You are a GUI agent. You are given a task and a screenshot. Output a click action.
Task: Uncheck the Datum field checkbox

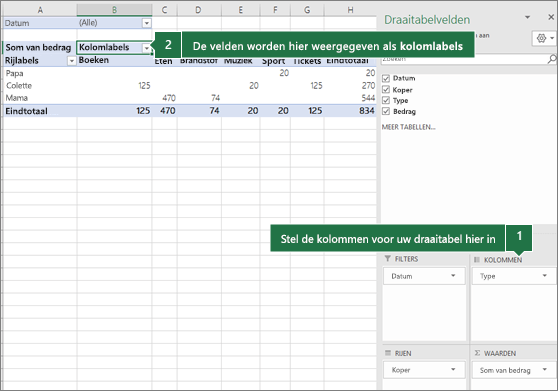point(386,78)
